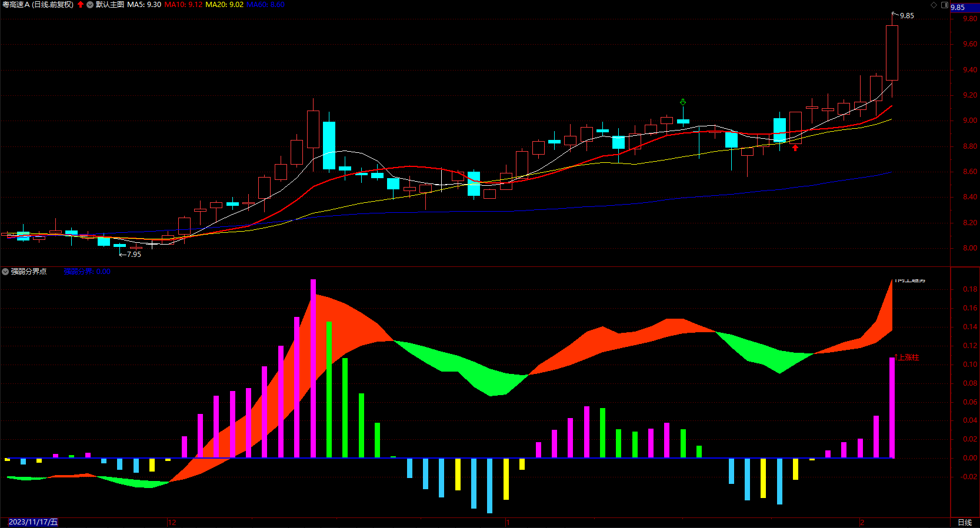The height and width of the screenshot is (528, 980).
Task: Click the 2023/11/17/五 date label
Action: pyautogui.click(x=33, y=522)
